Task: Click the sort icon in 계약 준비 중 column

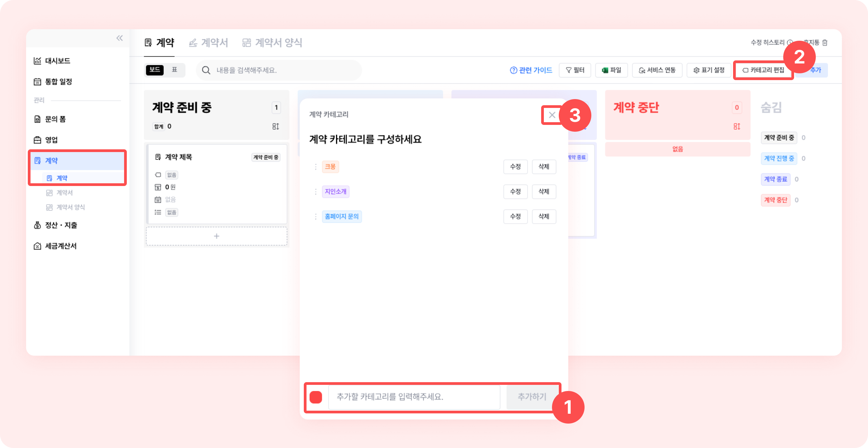Action: (x=275, y=126)
